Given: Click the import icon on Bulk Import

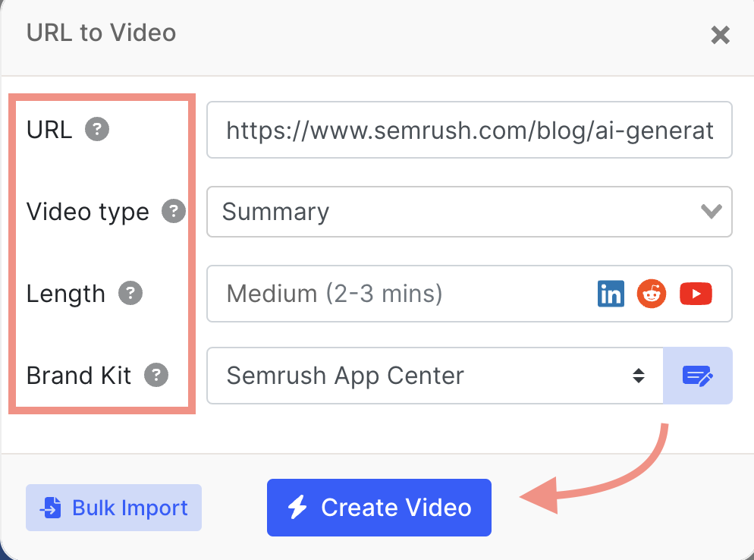Looking at the screenshot, I should coord(49,508).
